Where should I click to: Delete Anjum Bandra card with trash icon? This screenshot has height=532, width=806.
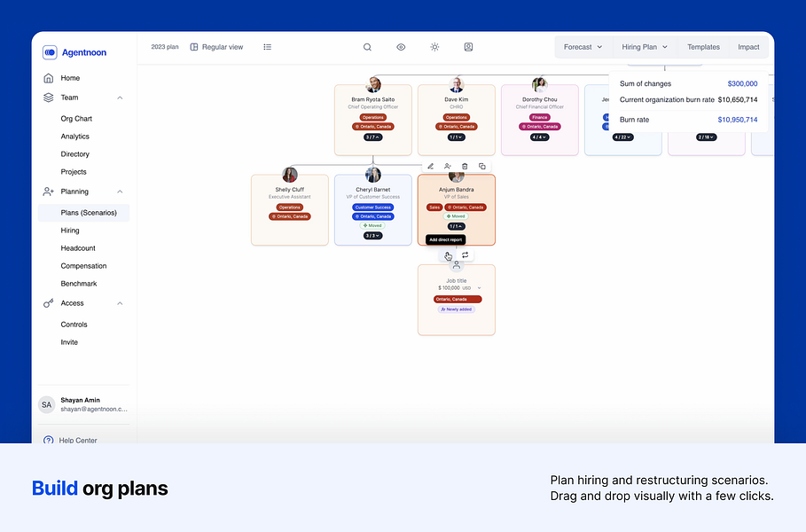point(465,167)
